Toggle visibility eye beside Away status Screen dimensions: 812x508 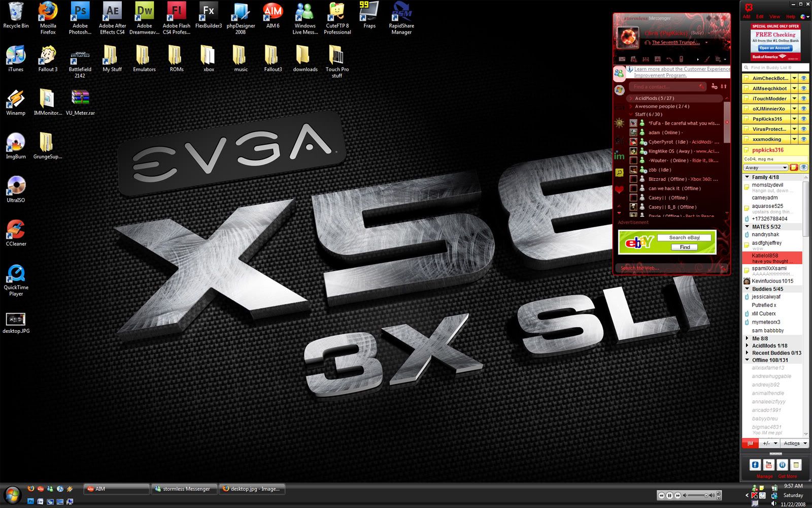pos(803,168)
